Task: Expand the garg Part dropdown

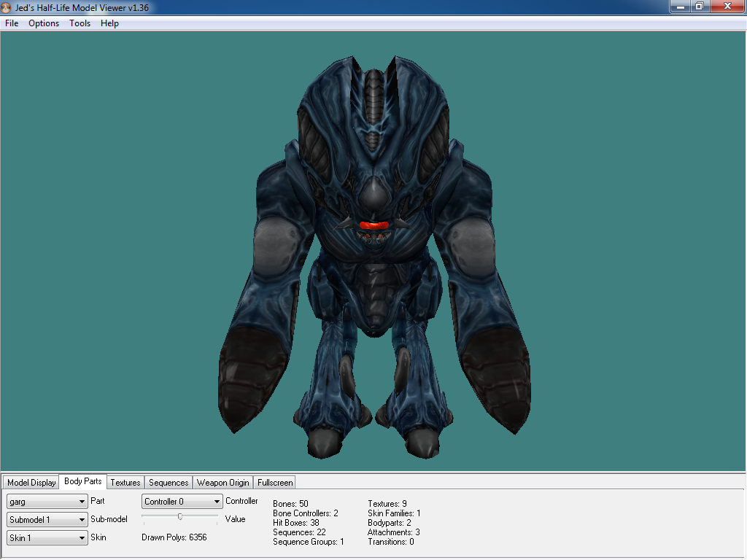Action: 47,502
